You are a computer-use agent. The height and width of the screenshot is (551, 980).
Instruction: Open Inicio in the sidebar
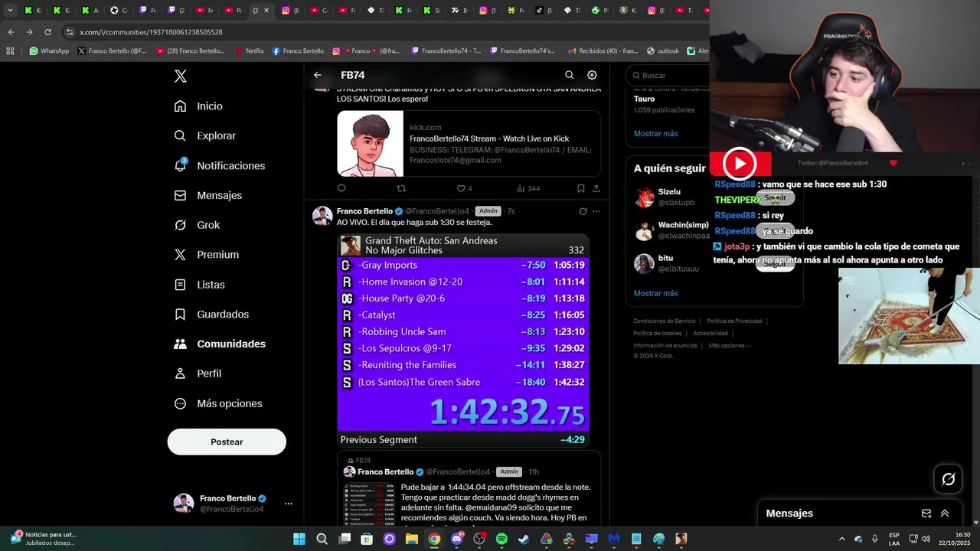(x=198, y=106)
